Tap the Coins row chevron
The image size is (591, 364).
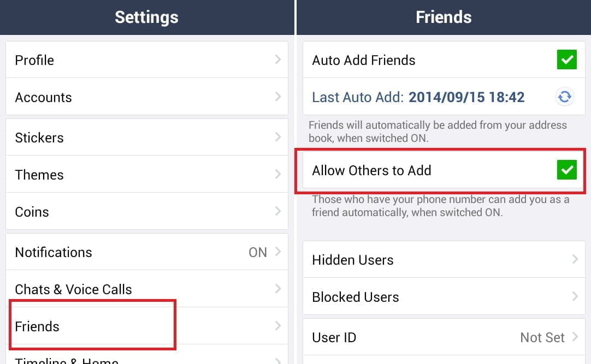278,211
